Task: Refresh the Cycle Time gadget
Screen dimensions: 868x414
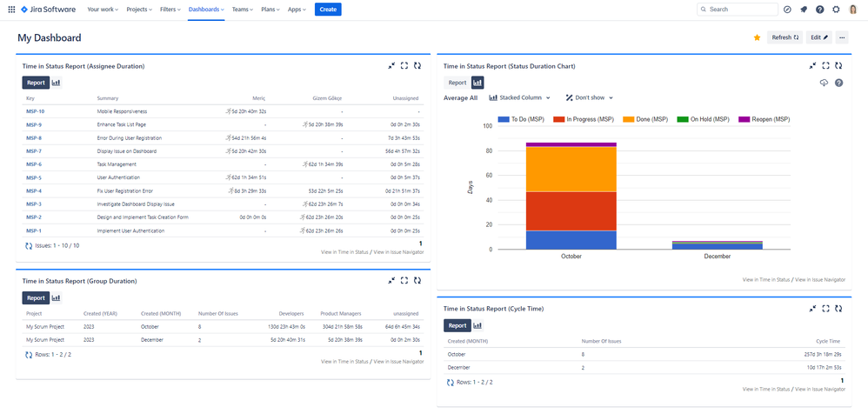Action: click(x=838, y=308)
